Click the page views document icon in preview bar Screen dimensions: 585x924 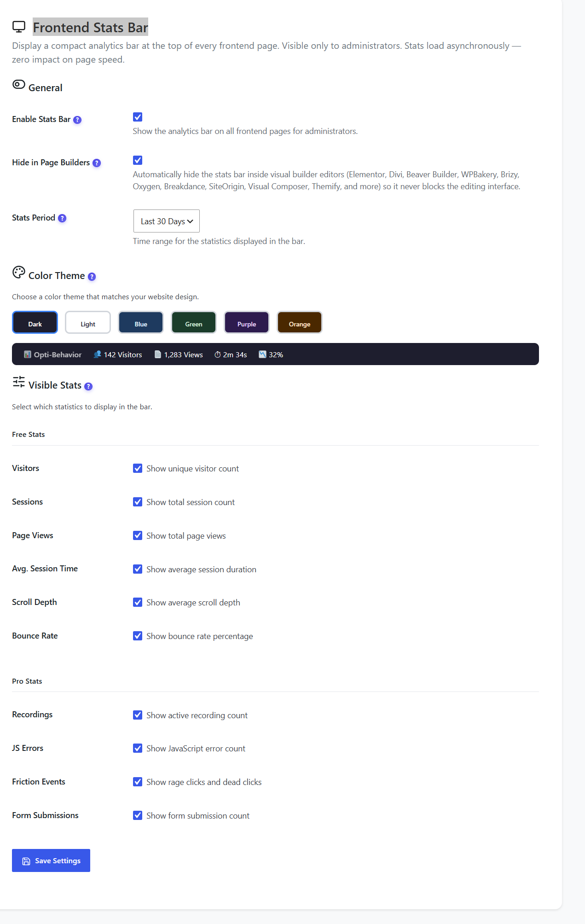tap(158, 354)
